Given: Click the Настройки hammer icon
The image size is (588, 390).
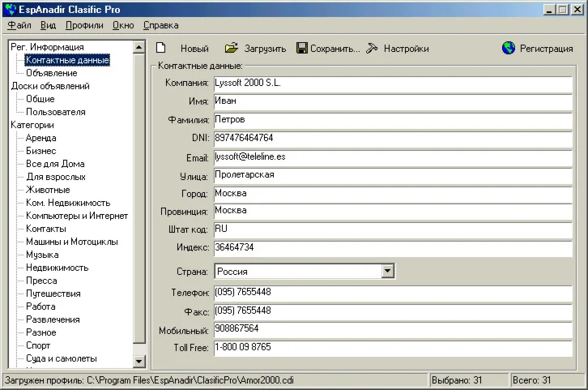Looking at the screenshot, I should click(372, 48).
